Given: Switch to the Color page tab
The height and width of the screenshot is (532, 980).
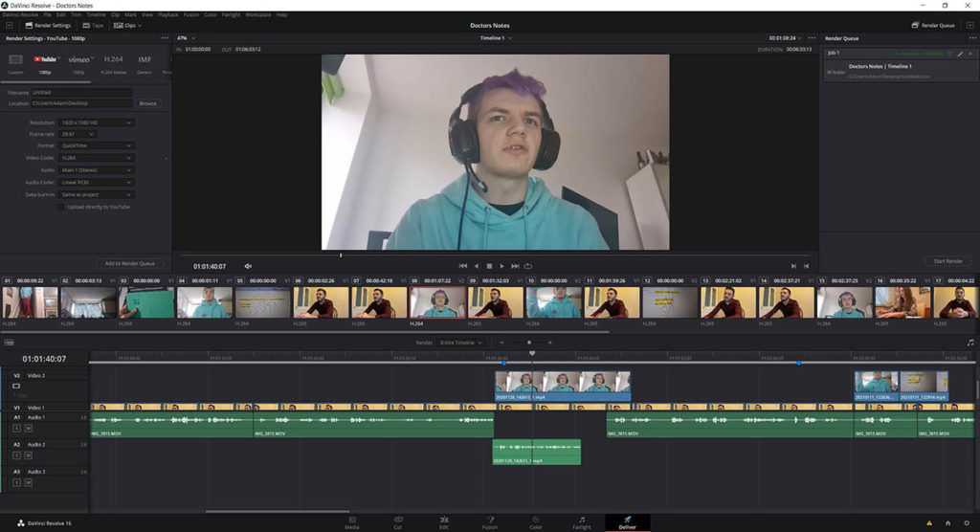Looking at the screenshot, I should pos(535,522).
